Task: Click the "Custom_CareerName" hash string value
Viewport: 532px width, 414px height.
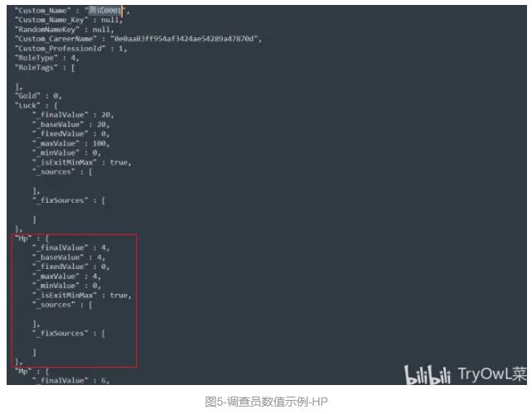Action: (x=186, y=39)
